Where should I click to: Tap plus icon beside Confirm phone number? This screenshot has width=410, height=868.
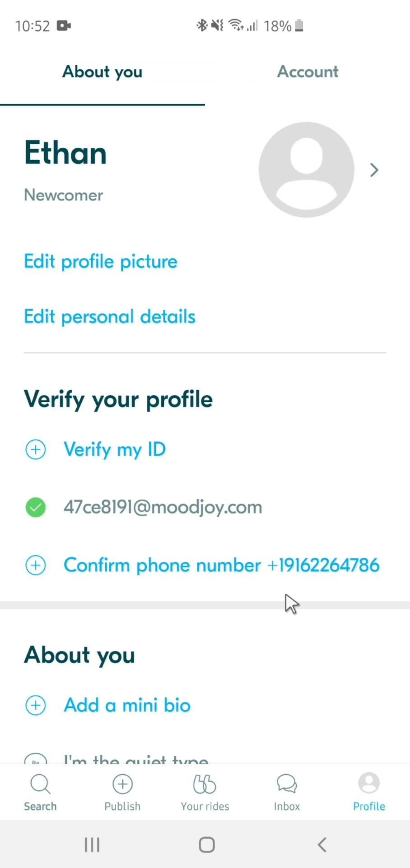(36, 565)
